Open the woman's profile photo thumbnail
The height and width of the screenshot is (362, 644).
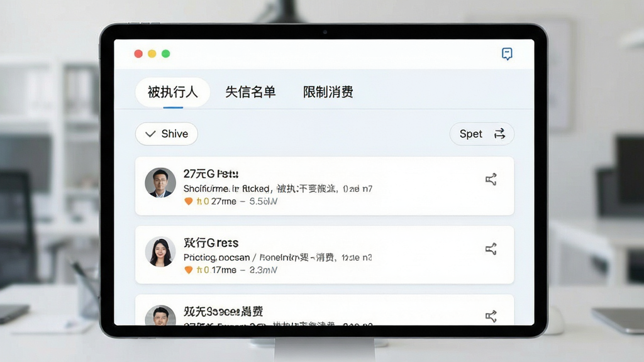click(160, 251)
